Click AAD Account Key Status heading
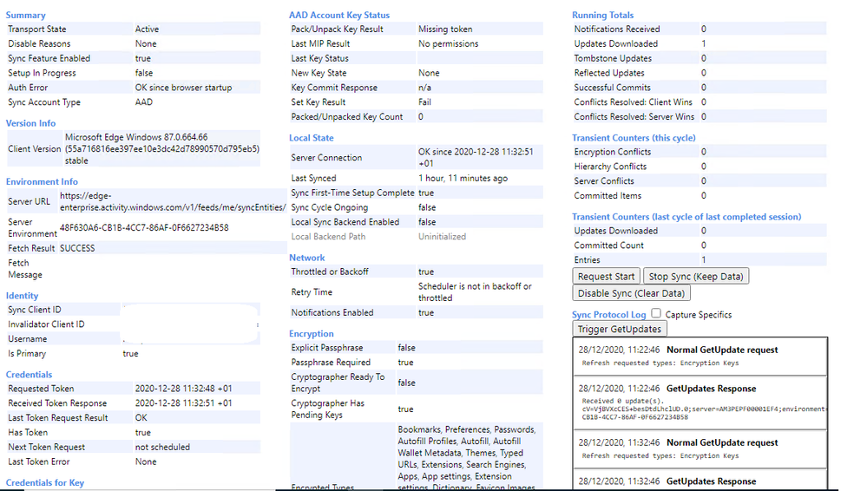 point(339,15)
